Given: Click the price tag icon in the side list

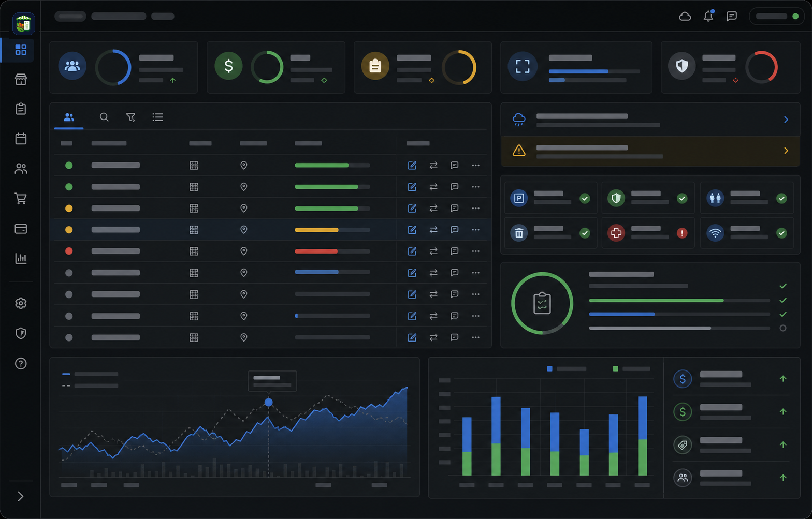Looking at the screenshot, I should pos(683,445).
